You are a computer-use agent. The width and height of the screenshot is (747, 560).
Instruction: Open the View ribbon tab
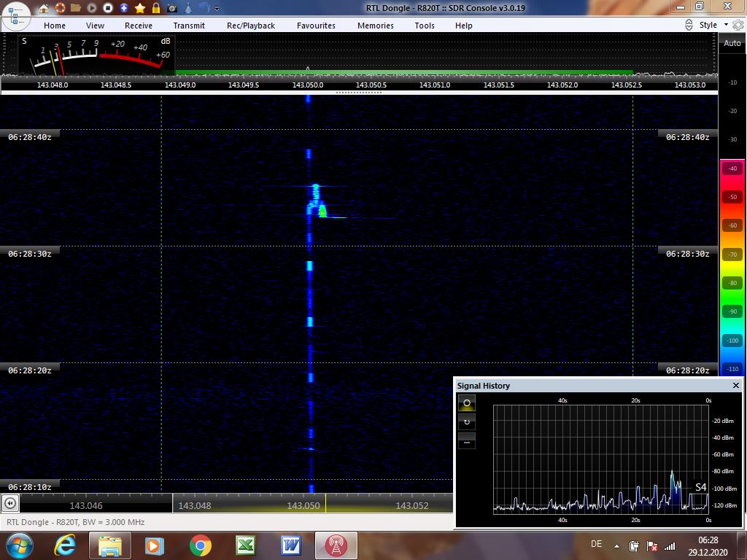(x=95, y=26)
